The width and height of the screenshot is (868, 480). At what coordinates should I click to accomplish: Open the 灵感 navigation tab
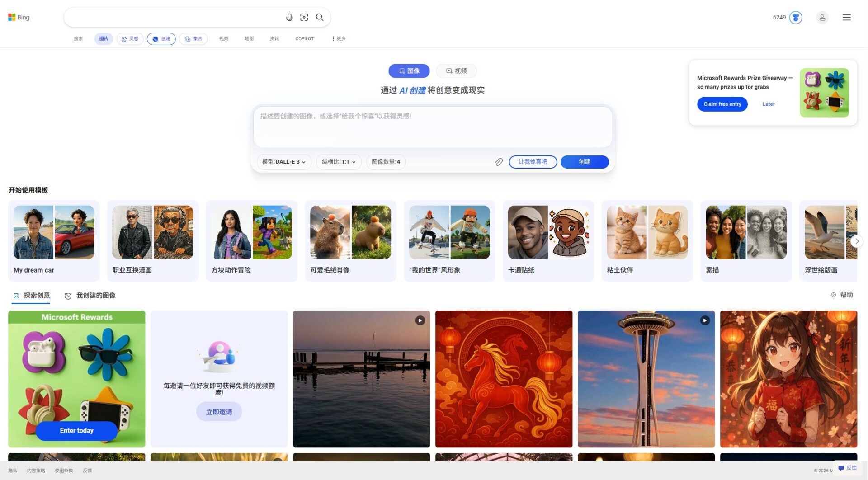130,38
